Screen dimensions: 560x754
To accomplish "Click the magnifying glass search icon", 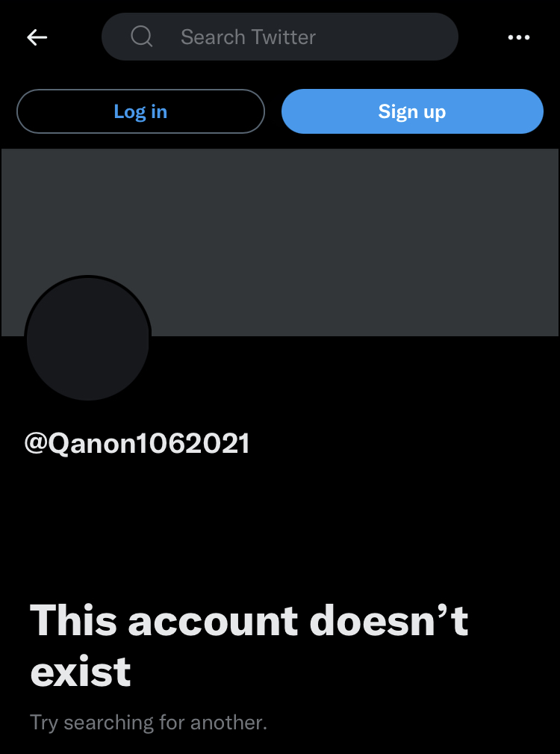I will point(142,37).
